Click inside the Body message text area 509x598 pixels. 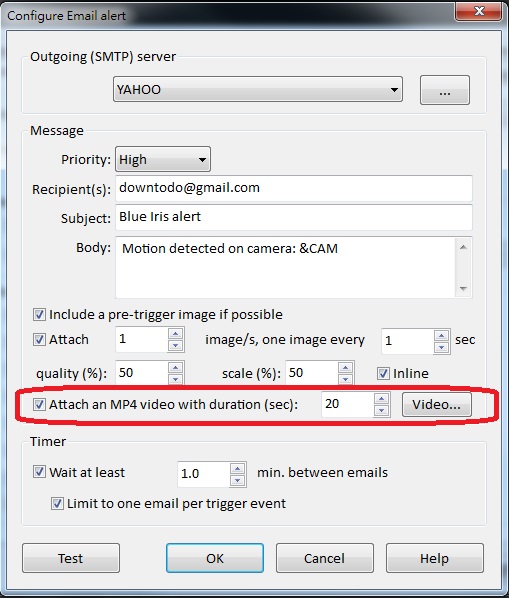285,267
